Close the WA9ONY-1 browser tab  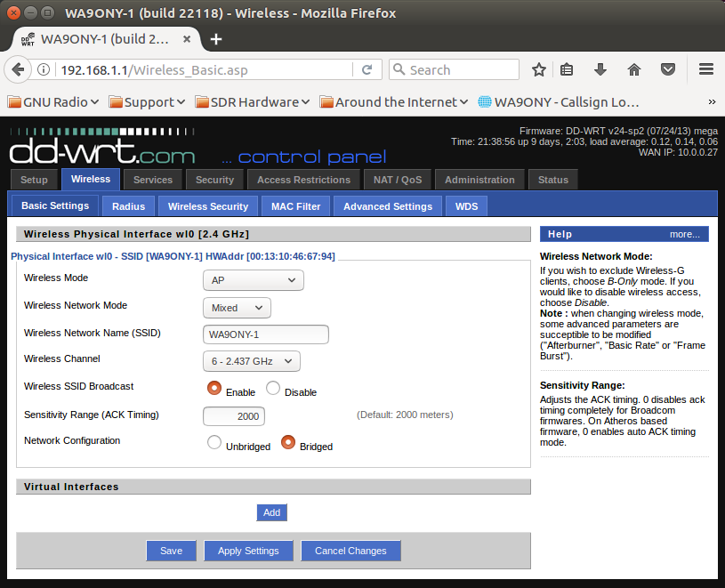pyautogui.click(x=187, y=39)
